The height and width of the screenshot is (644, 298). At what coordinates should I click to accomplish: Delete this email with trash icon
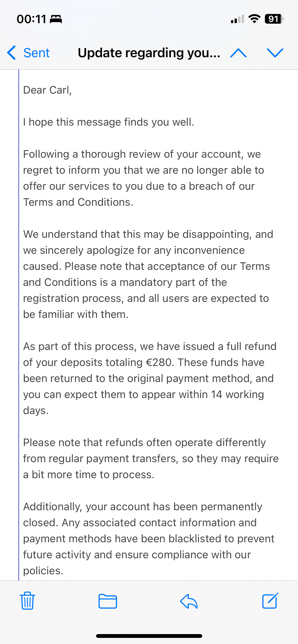[28, 601]
